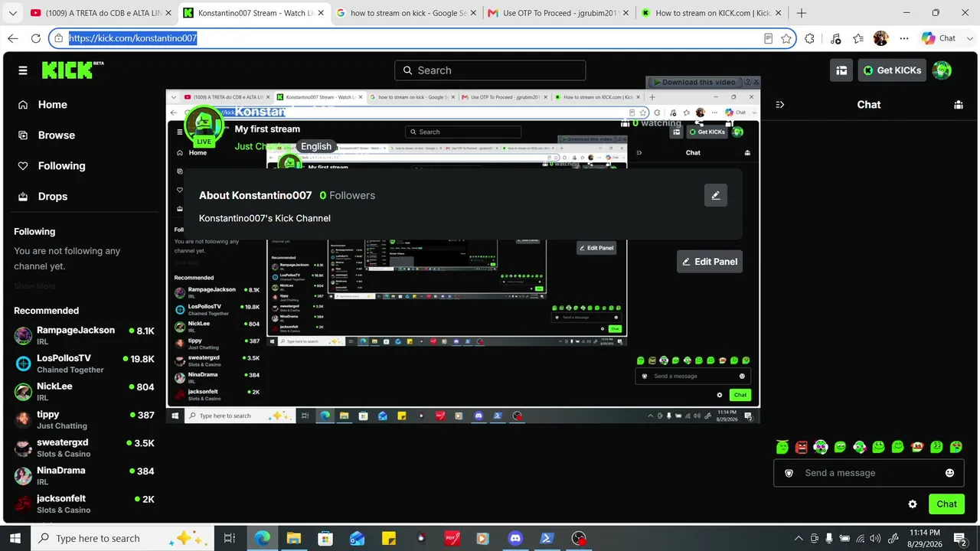Open the Kick loot chest icon
This screenshot has width=980, height=551.
click(x=841, y=70)
